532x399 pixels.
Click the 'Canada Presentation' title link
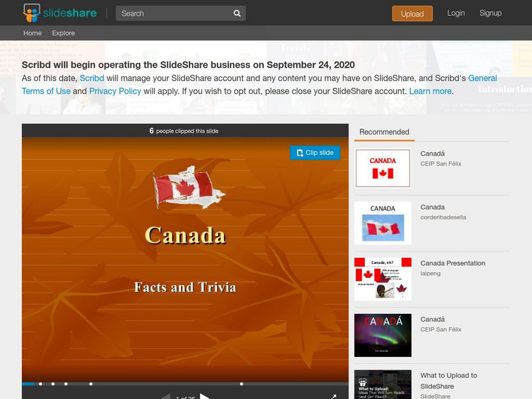tap(453, 263)
